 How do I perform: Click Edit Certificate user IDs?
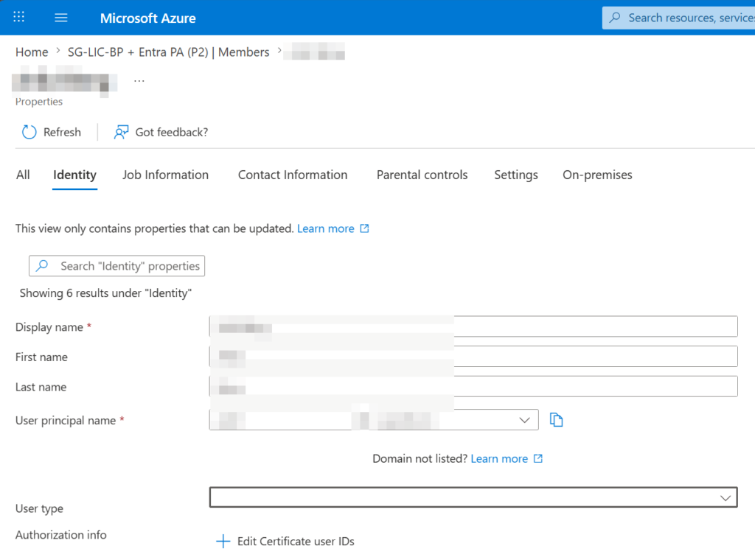pos(296,542)
